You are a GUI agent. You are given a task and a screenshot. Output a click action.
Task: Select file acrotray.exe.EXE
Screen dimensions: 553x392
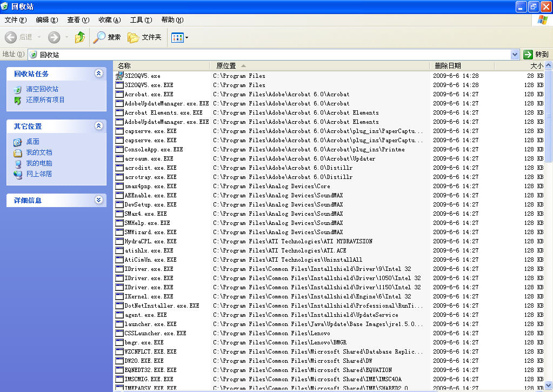(x=151, y=177)
